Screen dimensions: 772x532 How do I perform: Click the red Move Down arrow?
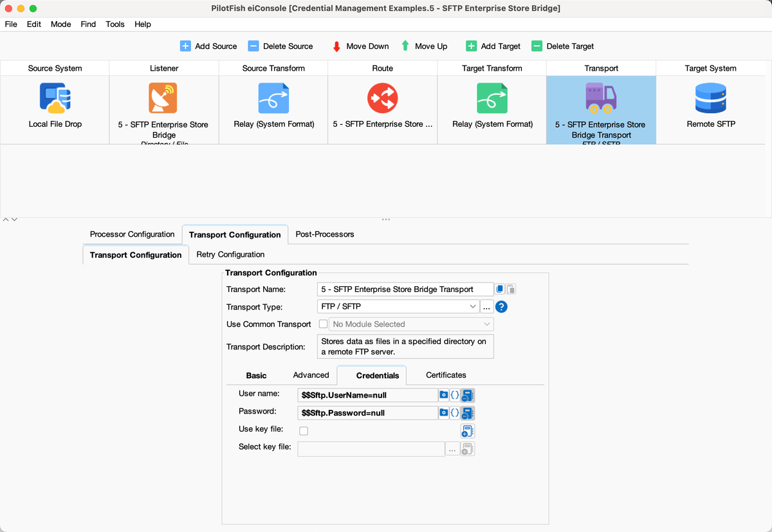click(x=336, y=46)
